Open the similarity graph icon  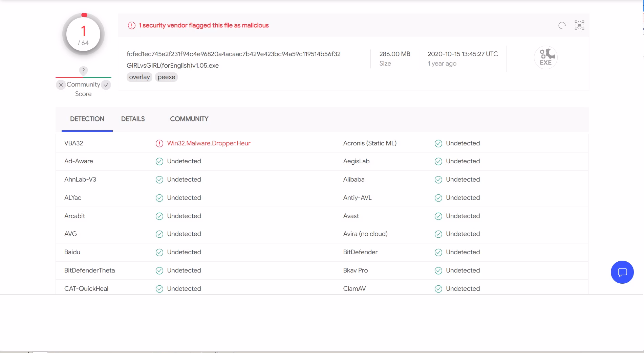(x=579, y=25)
